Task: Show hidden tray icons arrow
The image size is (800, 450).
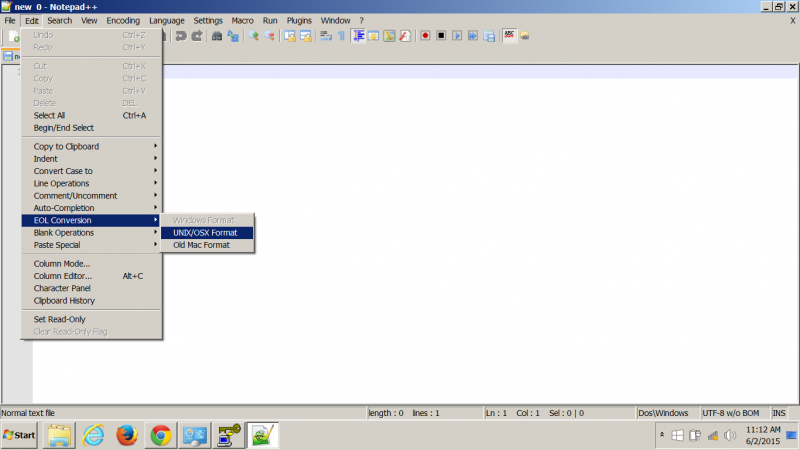Action: [662, 435]
